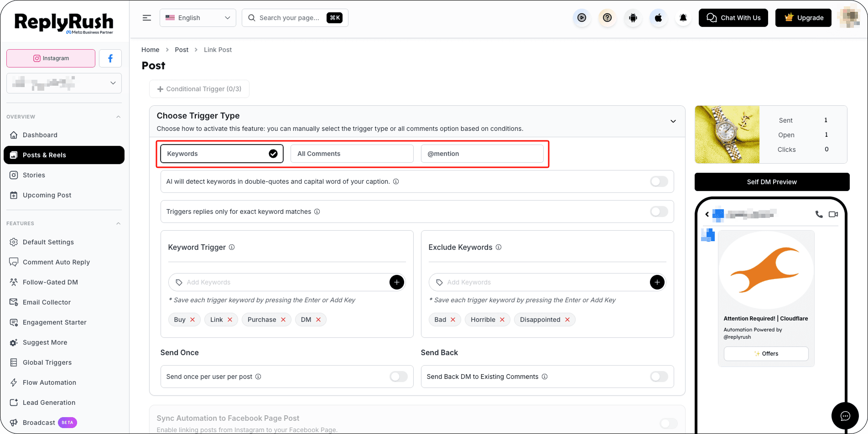Tap the video call icon in preview
868x434 pixels.
pyautogui.click(x=833, y=214)
